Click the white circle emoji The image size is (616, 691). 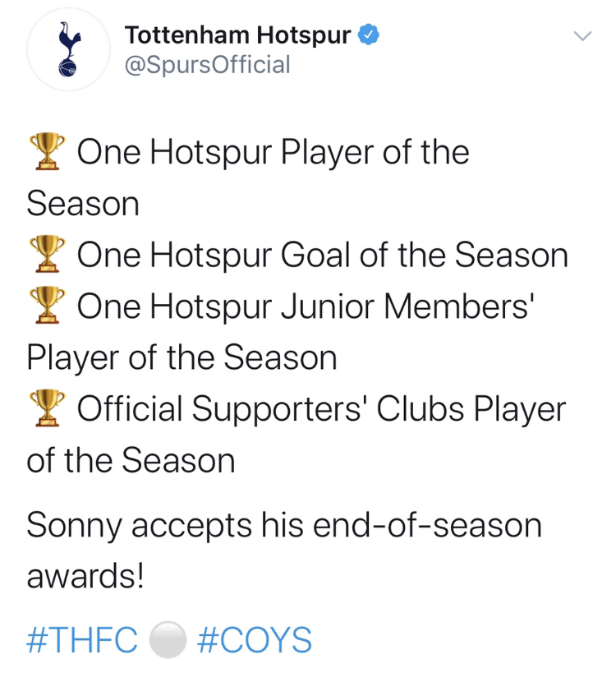click(168, 640)
